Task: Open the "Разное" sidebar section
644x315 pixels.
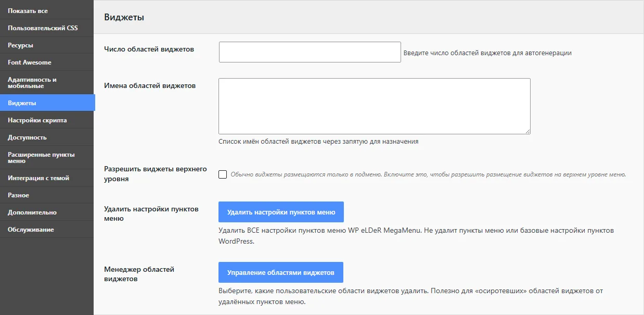Action: click(47, 195)
